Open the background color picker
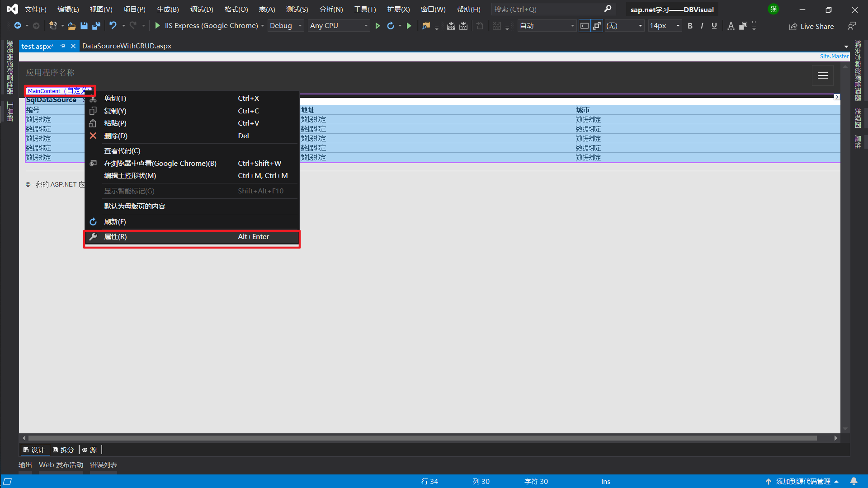This screenshot has height=488, width=868. (743, 26)
